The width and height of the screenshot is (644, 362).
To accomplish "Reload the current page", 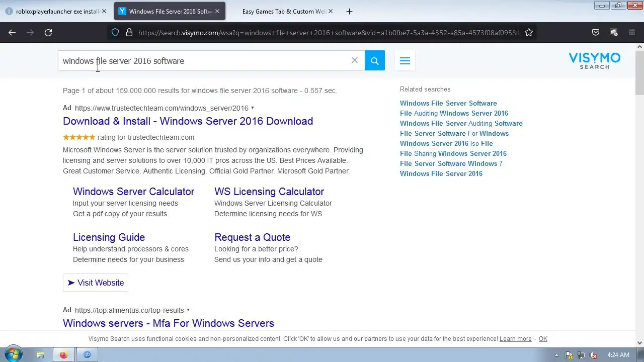I will [x=48, y=32].
